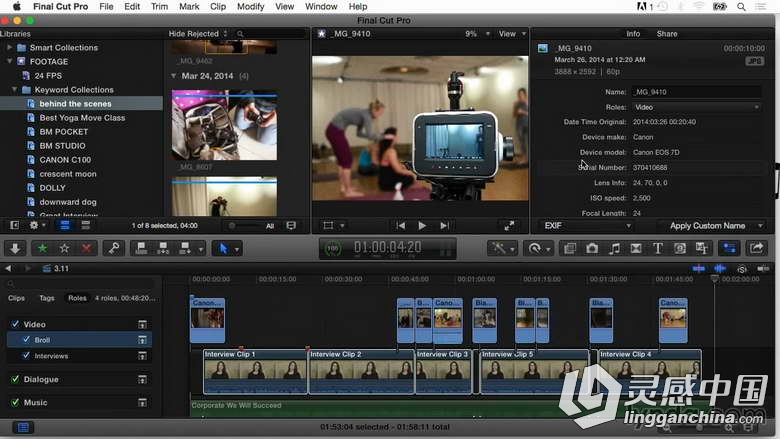Toggle the Inspector button
Viewport: 780px width, 439px height.
[x=729, y=248]
